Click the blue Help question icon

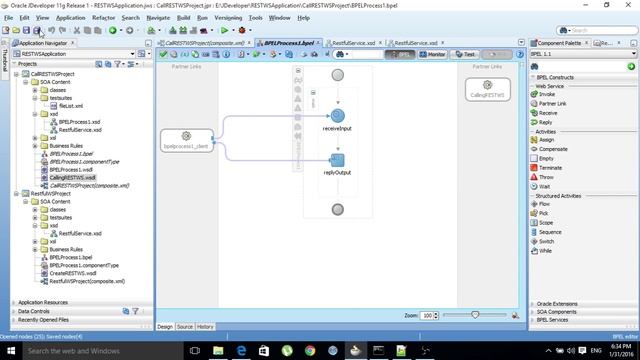point(520,54)
